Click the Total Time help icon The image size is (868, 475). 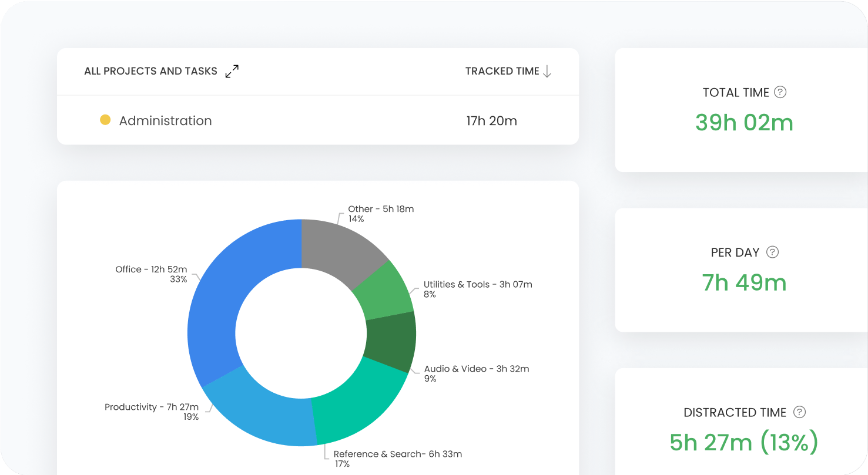tap(780, 92)
